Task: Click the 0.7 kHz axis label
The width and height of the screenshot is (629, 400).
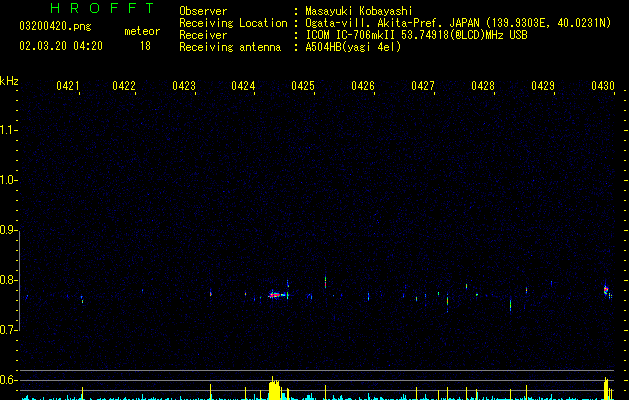Action: tap(8, 330)
